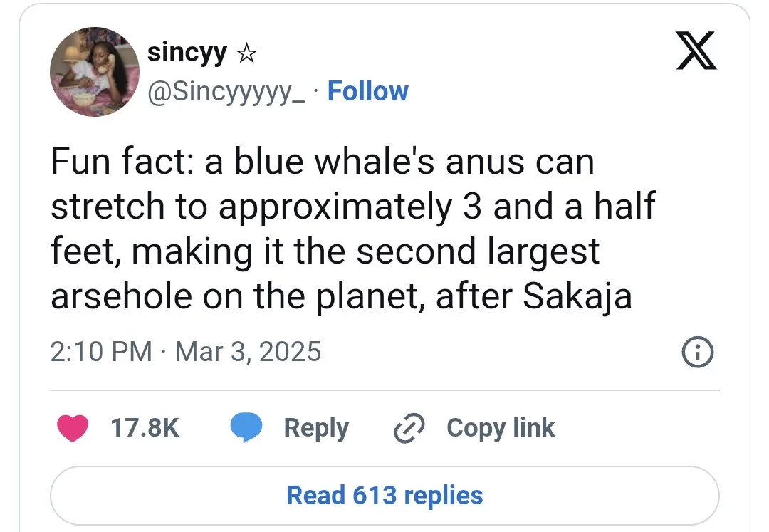
Task: Click the "Copy link" text
Action: (501, 428)
